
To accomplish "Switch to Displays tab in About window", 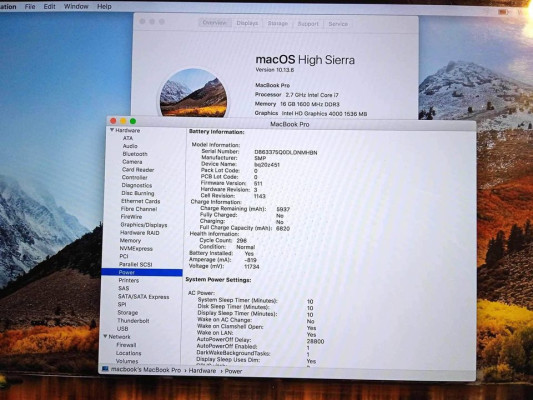I will coord(247,23).
